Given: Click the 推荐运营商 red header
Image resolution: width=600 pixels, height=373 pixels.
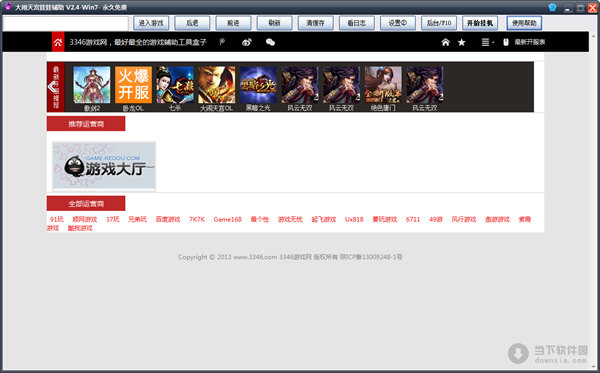Looking at the screenshot, I should [86, 124].
